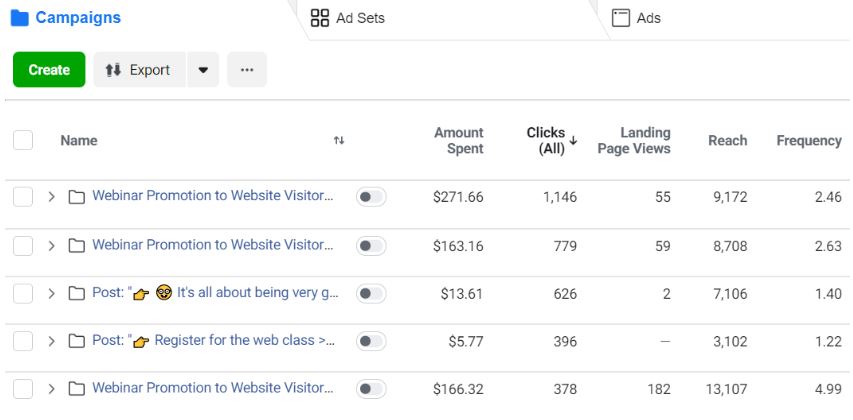
Task: Click the Ad Sets grid icon
Action: click(319, 18)
